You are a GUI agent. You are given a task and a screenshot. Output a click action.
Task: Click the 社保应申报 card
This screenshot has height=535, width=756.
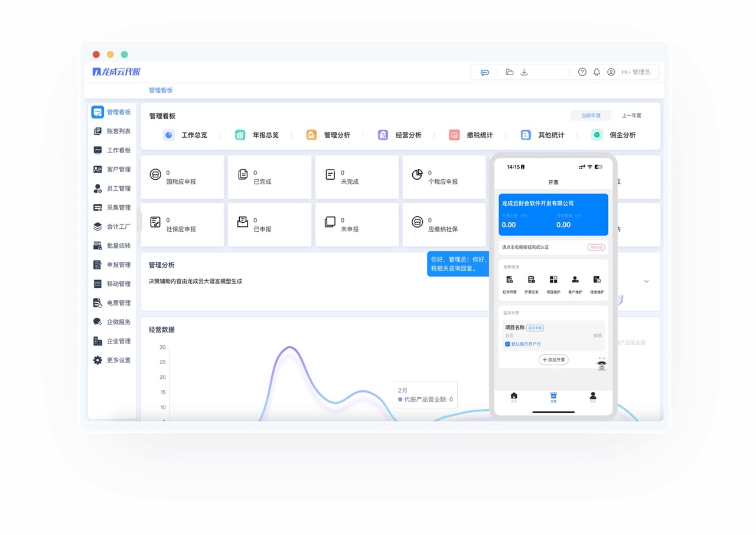(183, 225)
